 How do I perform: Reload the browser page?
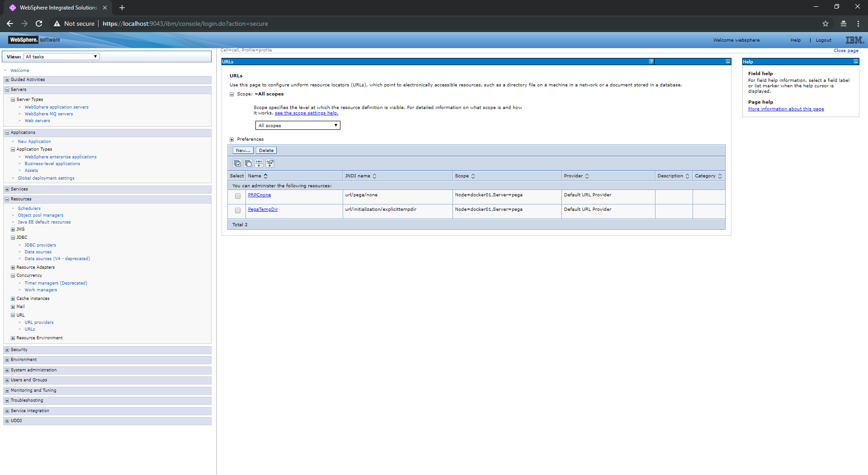(39, 24)
